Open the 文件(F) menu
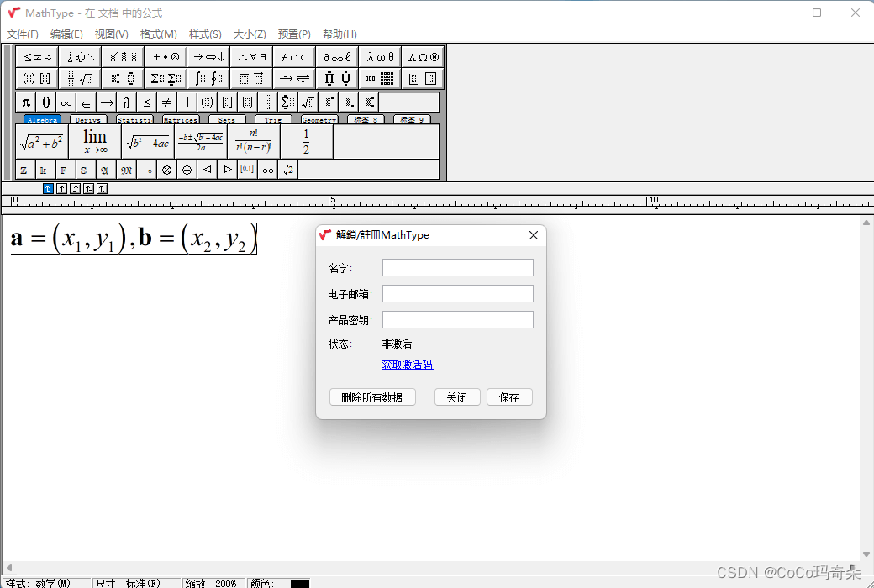The image size is (874, 588). (x=23, y=34)
